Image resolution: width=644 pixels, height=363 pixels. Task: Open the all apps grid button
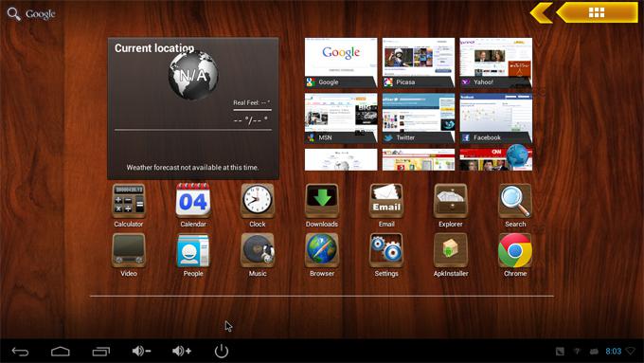598,12
